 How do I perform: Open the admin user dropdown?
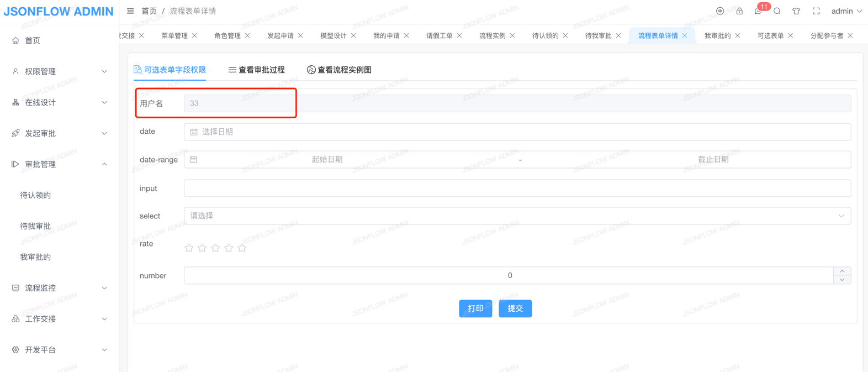pyautogui.click(x=846, y=11)
